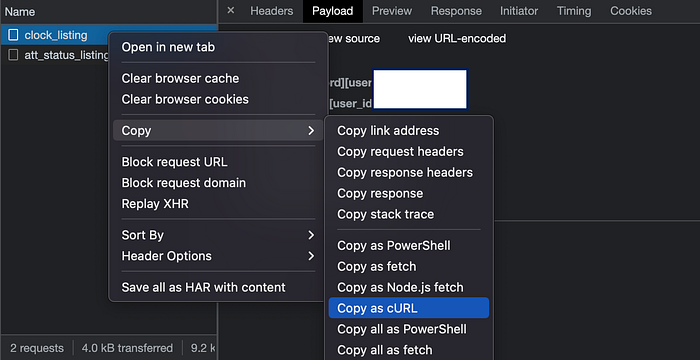This screenshot has width=700, height=360.
Task: Close the request details panel
Action: point(230,10)
